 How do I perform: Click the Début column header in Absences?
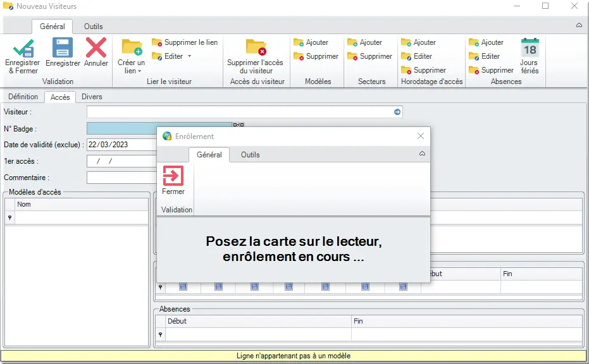(x=258, y=321)
